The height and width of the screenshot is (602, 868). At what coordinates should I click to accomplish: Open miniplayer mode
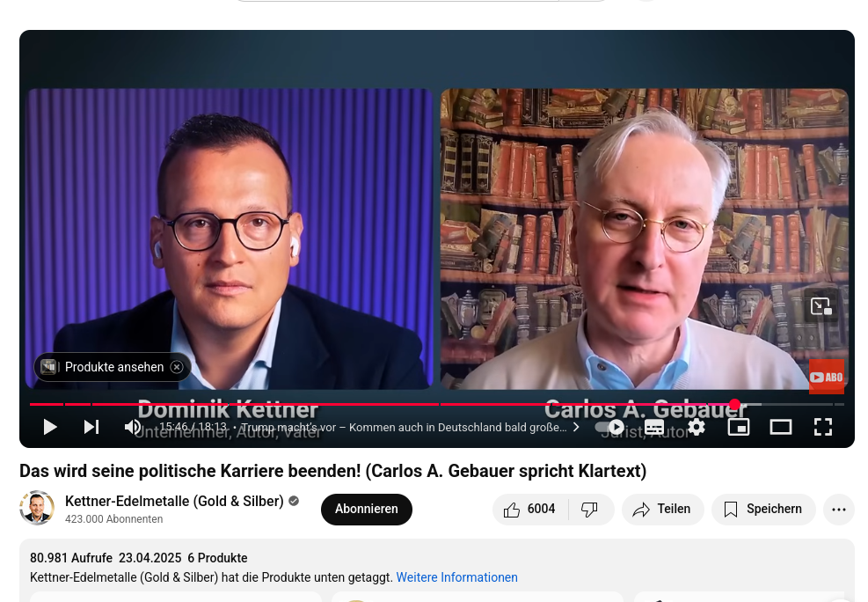[739, 427]
